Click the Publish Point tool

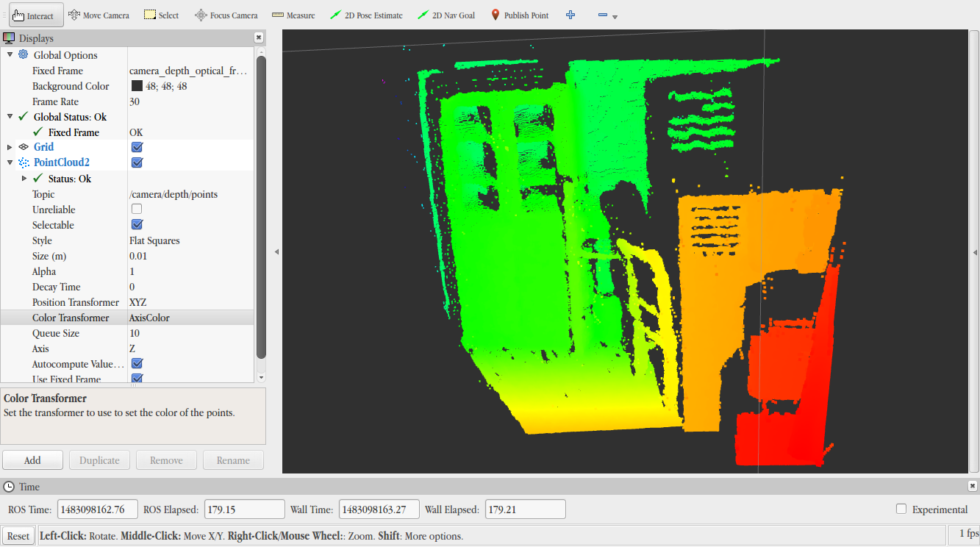pyautogui.click(x=519, y=15)
